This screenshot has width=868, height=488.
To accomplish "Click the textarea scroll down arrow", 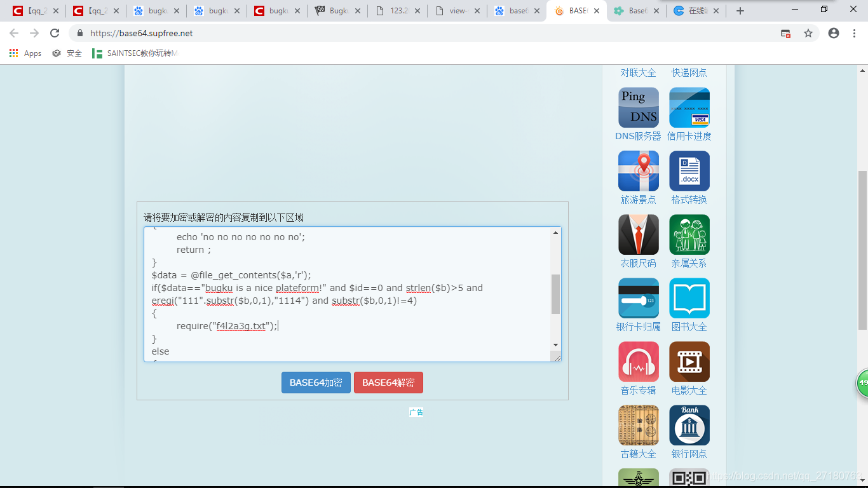I will [x=556, y=345].
